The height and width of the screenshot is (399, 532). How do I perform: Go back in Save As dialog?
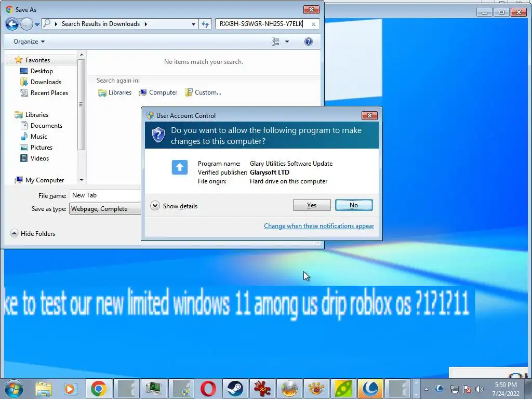click(x=12, y=24)
